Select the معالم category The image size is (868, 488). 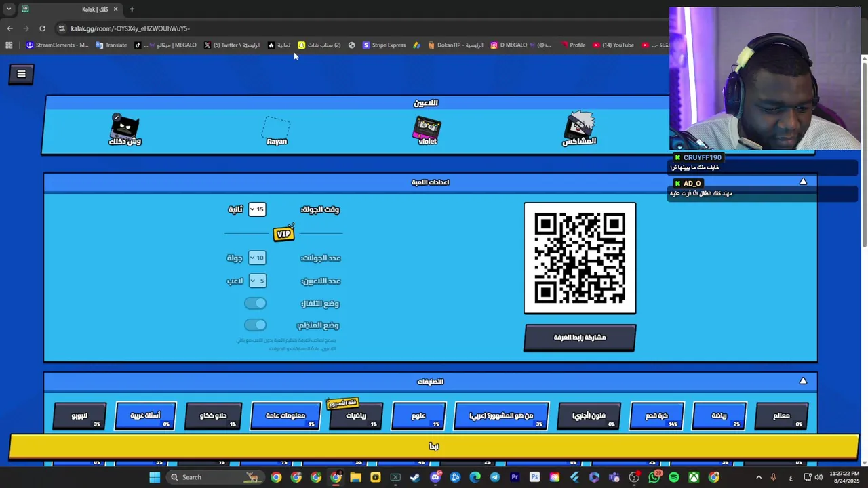click(781, 415)
